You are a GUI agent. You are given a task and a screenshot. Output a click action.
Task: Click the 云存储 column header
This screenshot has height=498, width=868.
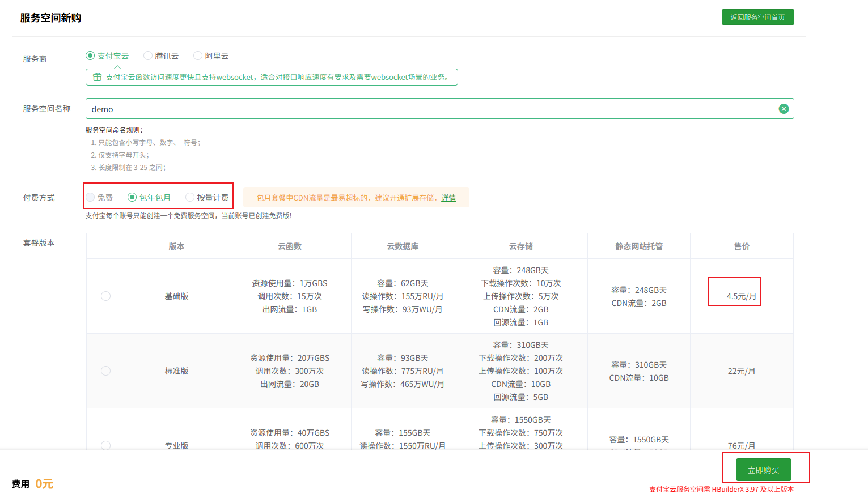(x=521, y=246)
